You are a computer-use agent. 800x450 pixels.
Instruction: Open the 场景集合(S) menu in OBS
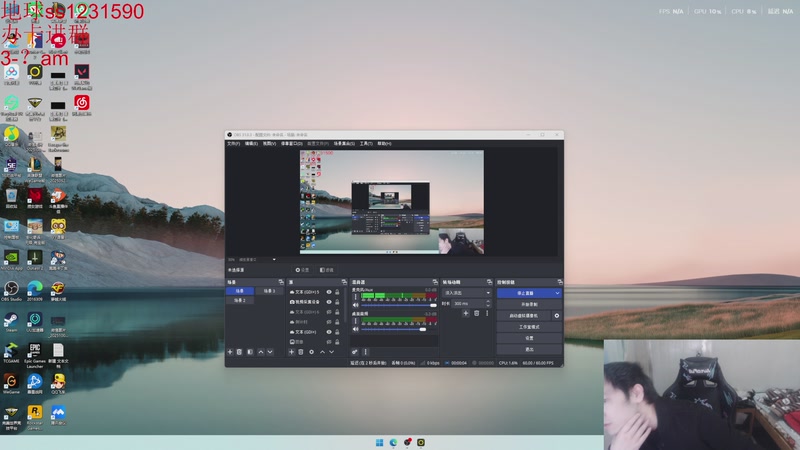click(344, 144)
